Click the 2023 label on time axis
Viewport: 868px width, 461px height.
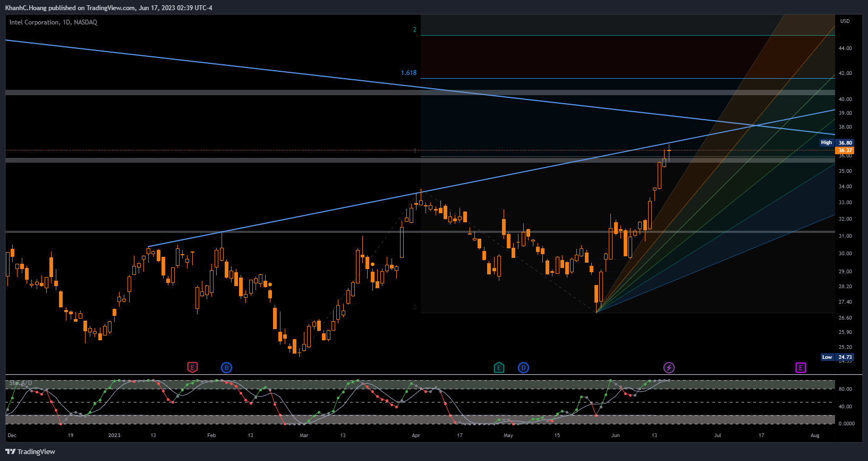[x=114, y=435]
